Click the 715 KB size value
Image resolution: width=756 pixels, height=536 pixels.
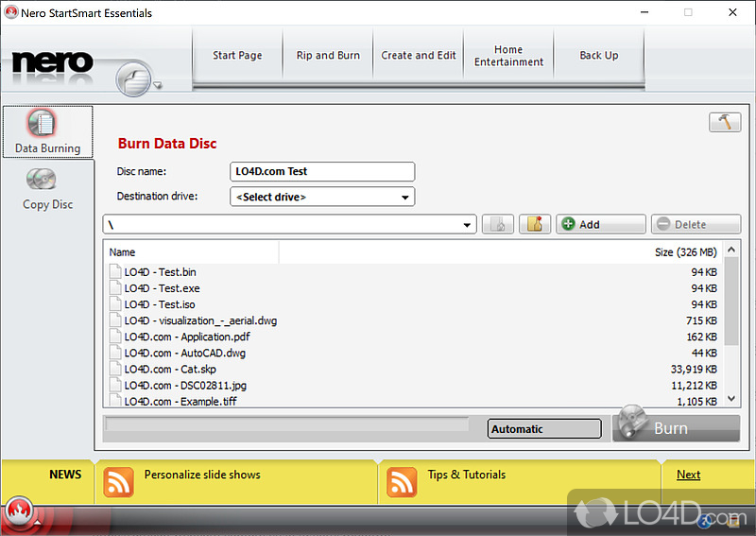pyautogui.click(x=701, y=320)
